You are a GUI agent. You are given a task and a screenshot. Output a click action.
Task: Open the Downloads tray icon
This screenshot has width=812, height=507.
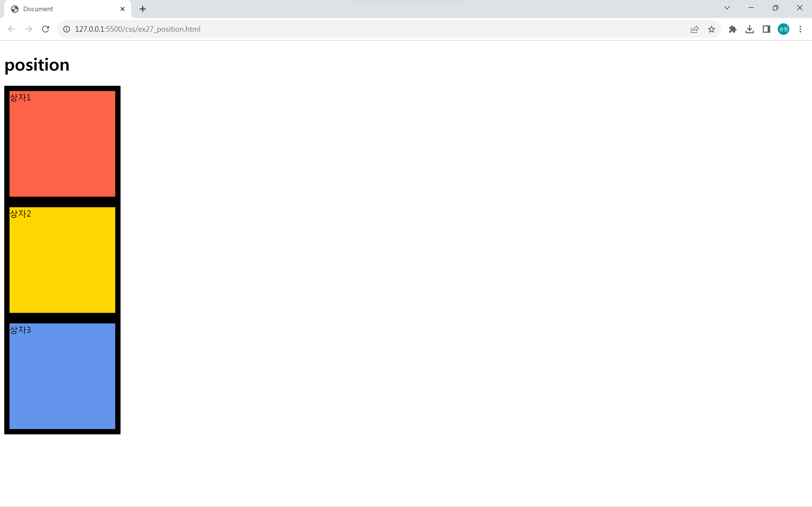tap(749, 29)
